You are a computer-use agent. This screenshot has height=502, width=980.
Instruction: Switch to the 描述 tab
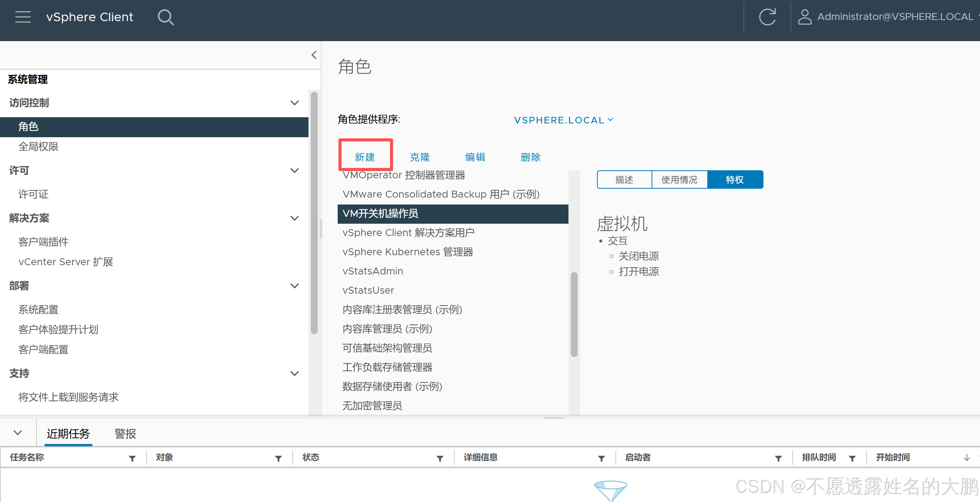624,180
